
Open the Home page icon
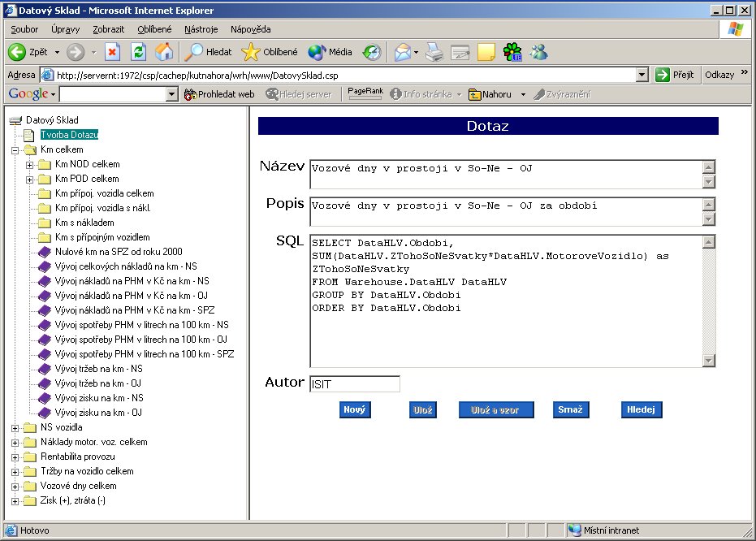point(164,52)
